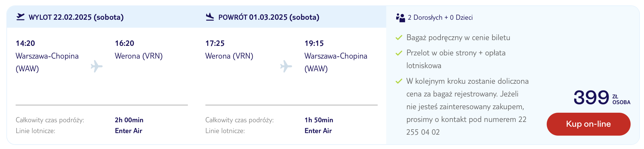Image resolution: width=644 pixels, height=149 pixels.
Task: Click the 1h 50min travel duration
Action: [x=319, y=120]
